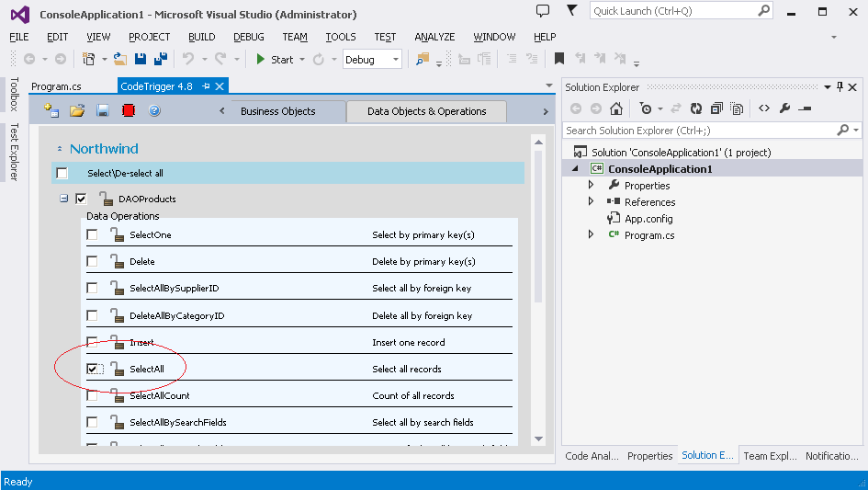Image resolution: width=868 pixels, height=490 pixels.
Task: Click the notifications flag icon in title bar
Action: (x=573, y=10)
